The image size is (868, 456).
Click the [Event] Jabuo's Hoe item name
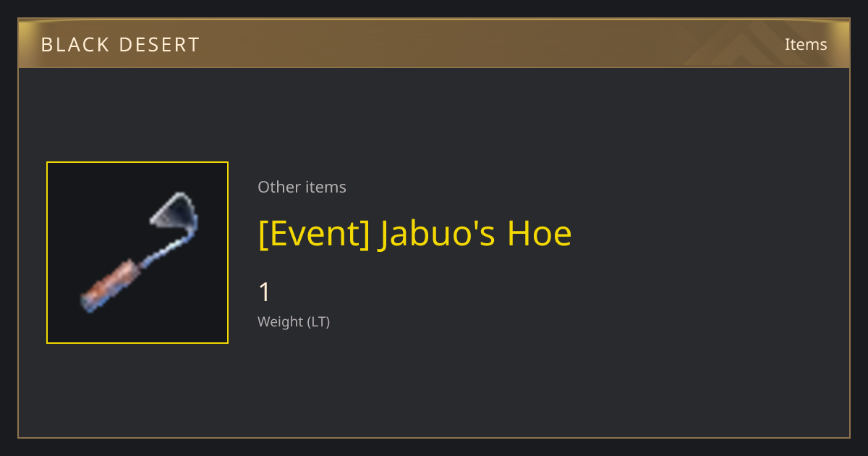pos(414,234)
